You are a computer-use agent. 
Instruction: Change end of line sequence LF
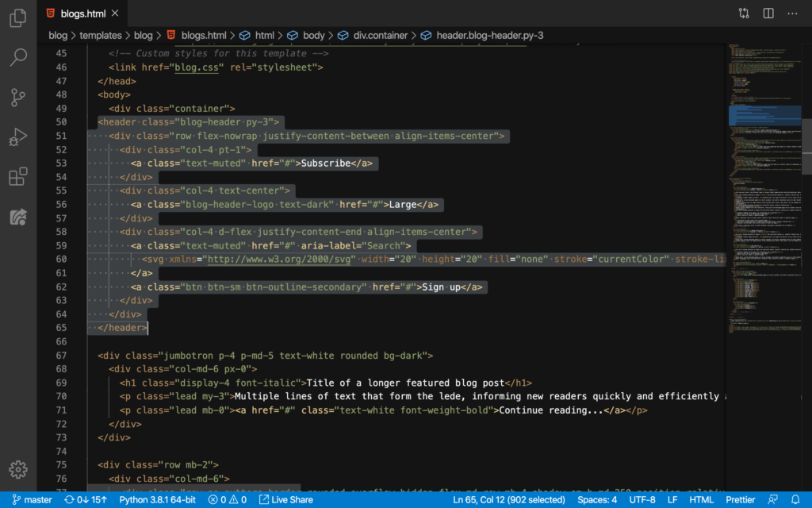click(x=672, y=500)
